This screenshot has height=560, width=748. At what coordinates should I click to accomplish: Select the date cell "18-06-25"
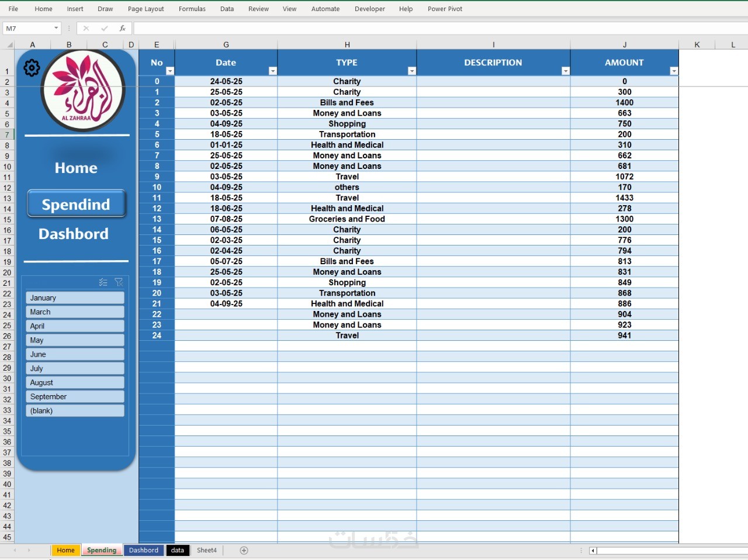226,209
